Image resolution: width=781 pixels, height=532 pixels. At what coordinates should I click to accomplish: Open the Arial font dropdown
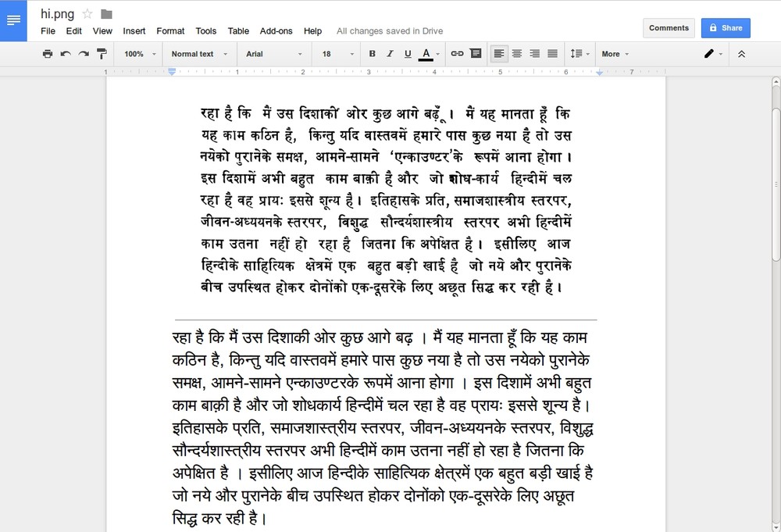[x=273, y=54]
